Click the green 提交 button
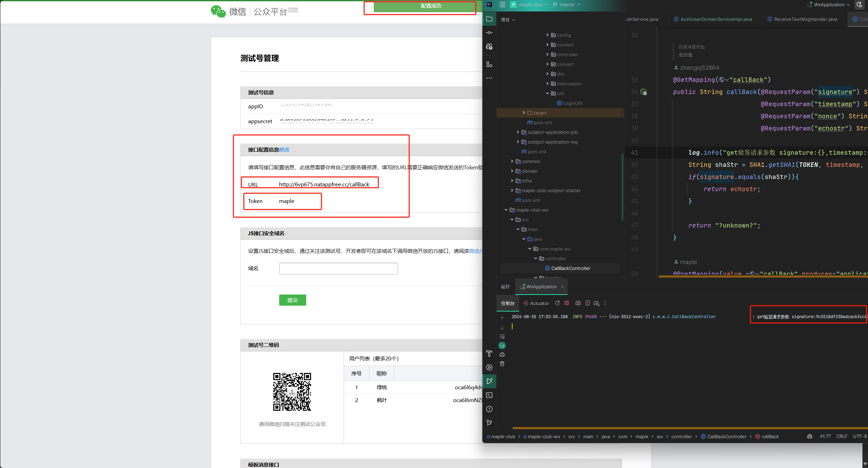868x468 pixels. (292, 300)
